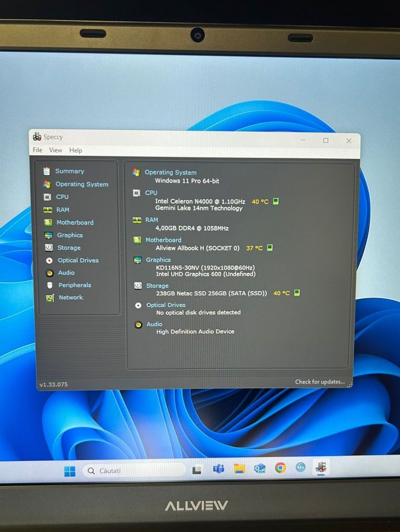Open the Help menu
Screen dimensions: 400x532
(x=76, y=150)
